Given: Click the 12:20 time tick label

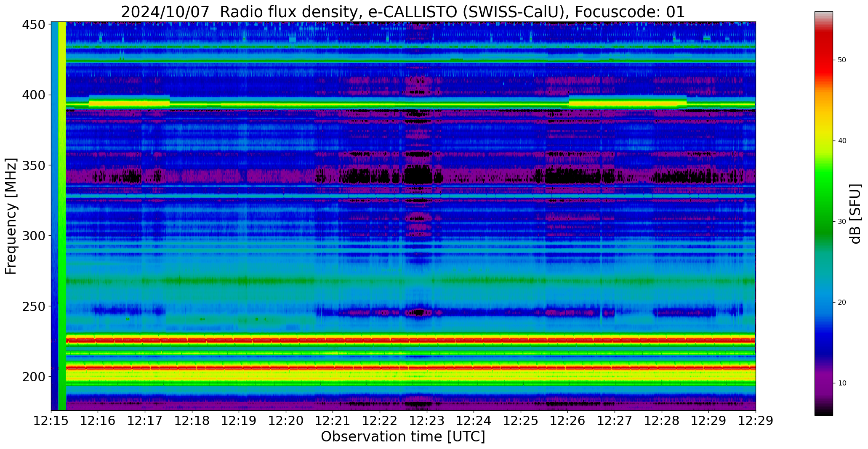Looking at the screenshot, I should pos(286,421).
